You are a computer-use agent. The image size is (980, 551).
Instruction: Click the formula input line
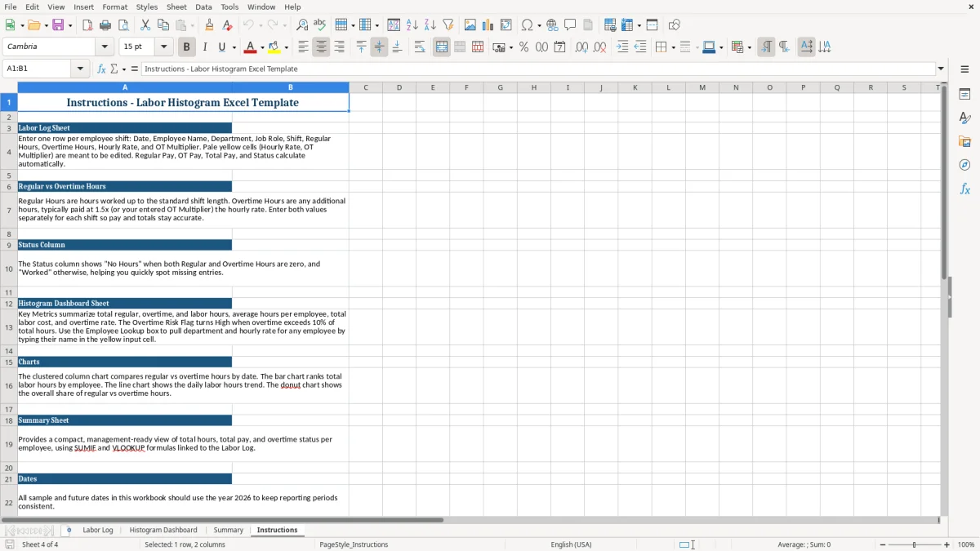click(537, 69)
